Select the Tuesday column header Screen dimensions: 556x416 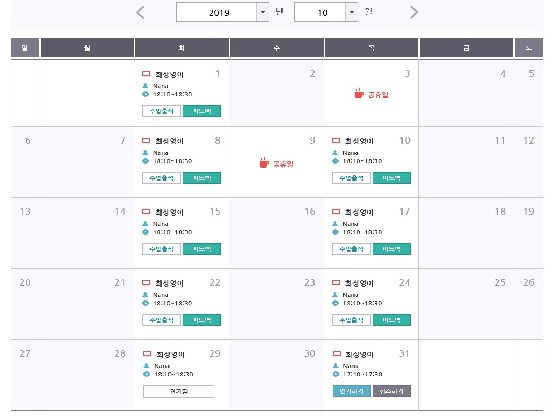click(x=182, y=48)
